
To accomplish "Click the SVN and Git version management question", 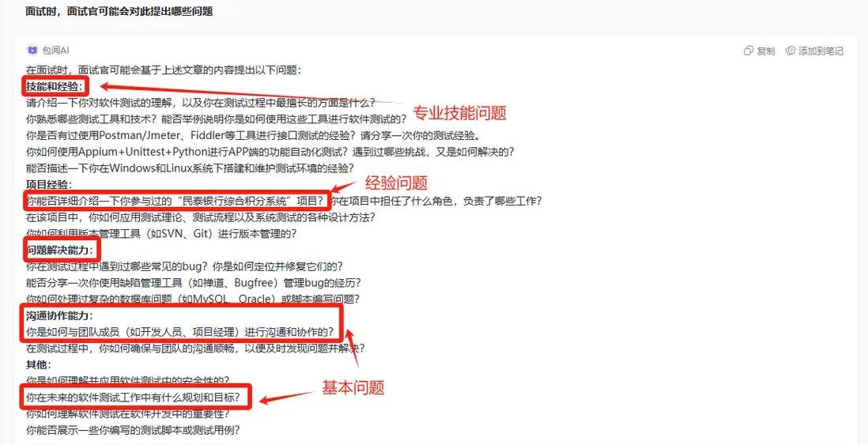I will coord(161,234).
